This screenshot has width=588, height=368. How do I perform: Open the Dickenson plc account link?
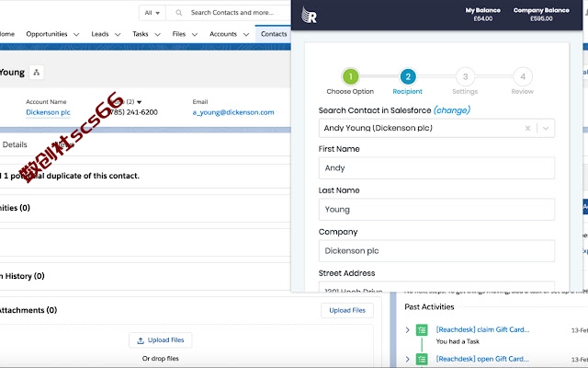[48, 112]
